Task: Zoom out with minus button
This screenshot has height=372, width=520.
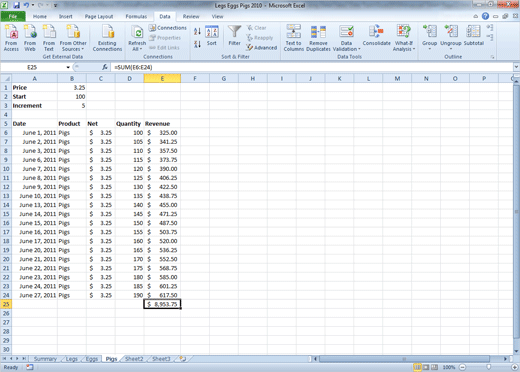Action: click(x=463, y=367)
